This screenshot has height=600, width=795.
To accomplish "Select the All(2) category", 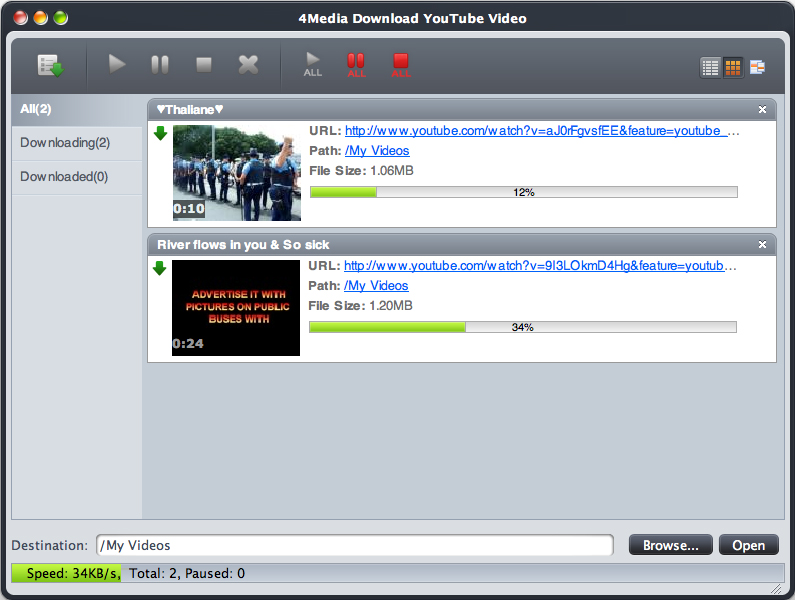I will point(77,110).
